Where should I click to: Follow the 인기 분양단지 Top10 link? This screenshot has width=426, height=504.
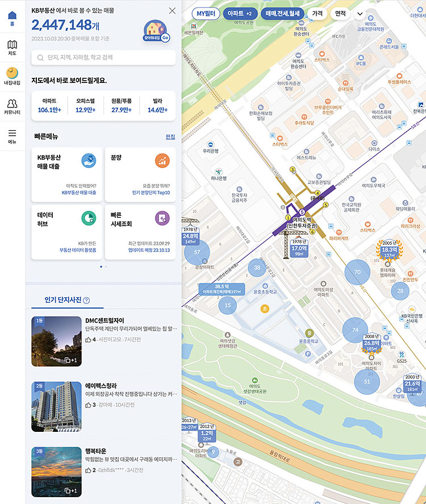(x=151, y=193)
